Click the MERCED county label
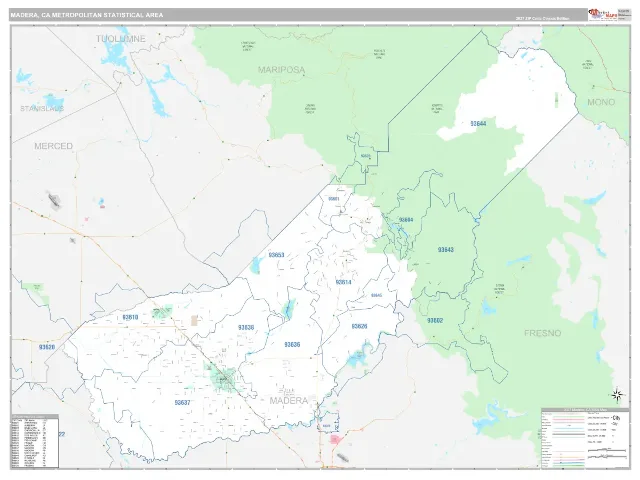 (53, 146)
